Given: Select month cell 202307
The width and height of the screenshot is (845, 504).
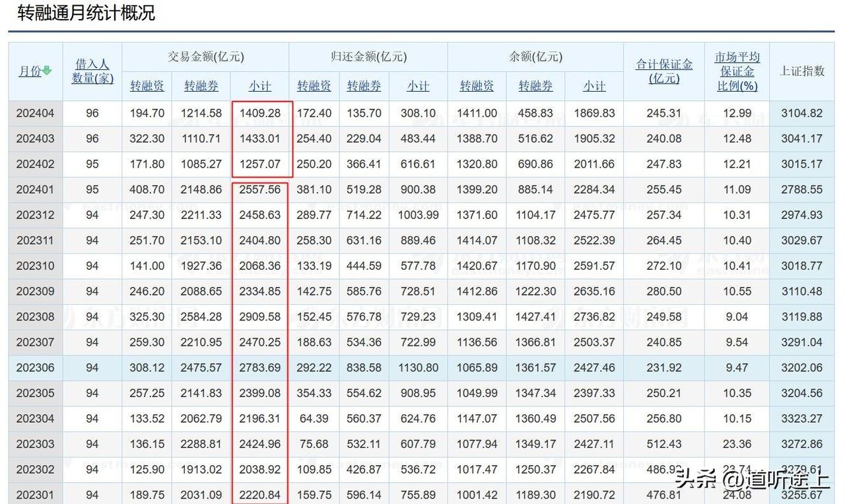Looking at the screenshot, I should pos(36,342).
